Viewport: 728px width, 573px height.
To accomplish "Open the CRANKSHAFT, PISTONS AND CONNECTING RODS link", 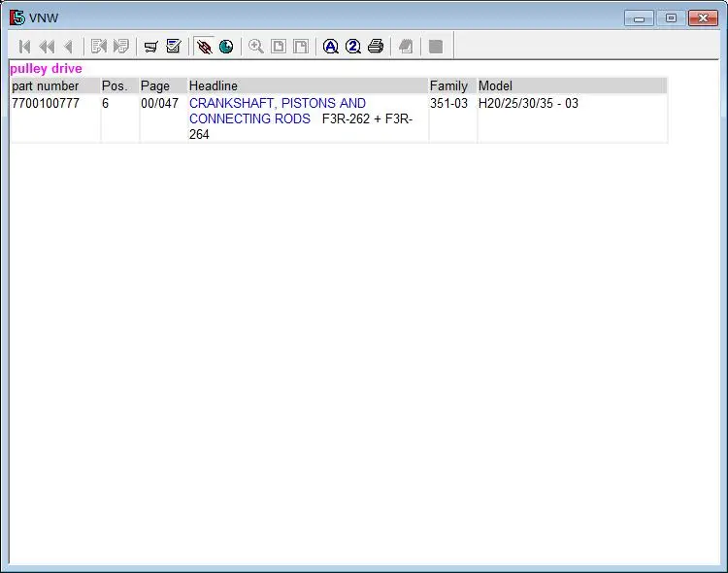I will click(278, 111).
